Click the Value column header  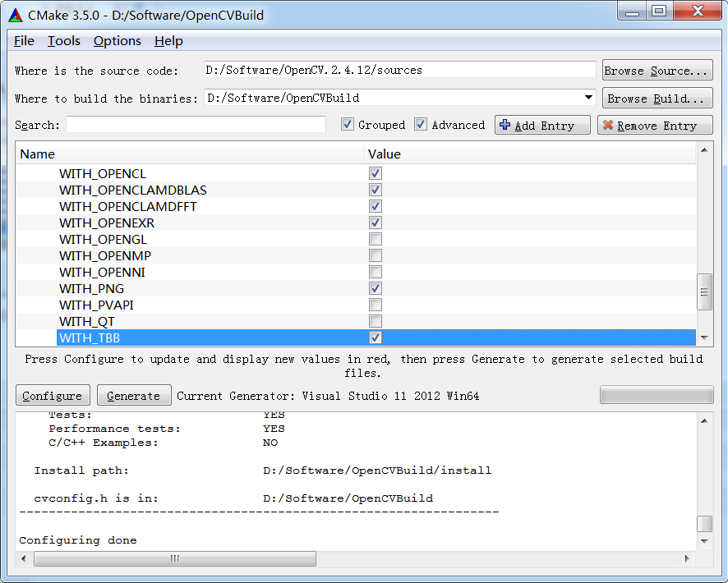tap(530, 154)
